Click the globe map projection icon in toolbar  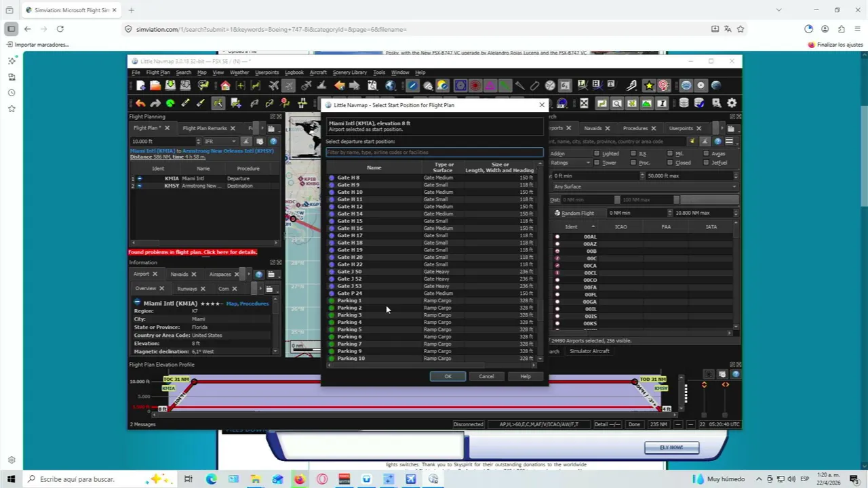(x=390, y=85)
